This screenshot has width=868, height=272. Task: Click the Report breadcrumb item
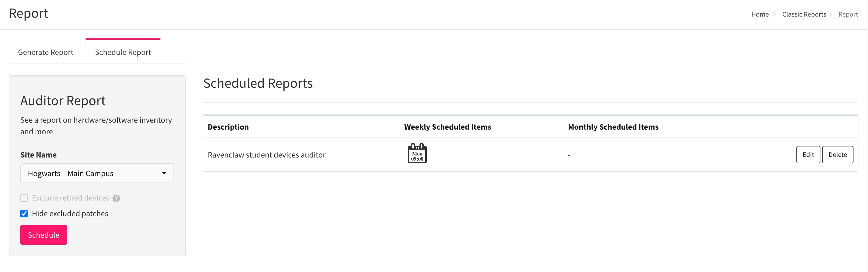tap(848, 15)
